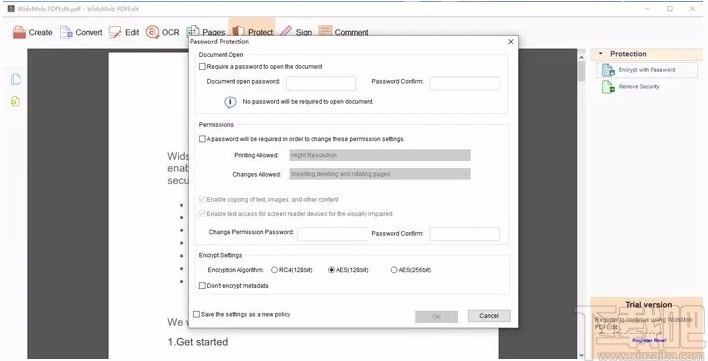Collapse the Protection panel section
This screenshot has width=708, height=361.
[x=601, y=54]
